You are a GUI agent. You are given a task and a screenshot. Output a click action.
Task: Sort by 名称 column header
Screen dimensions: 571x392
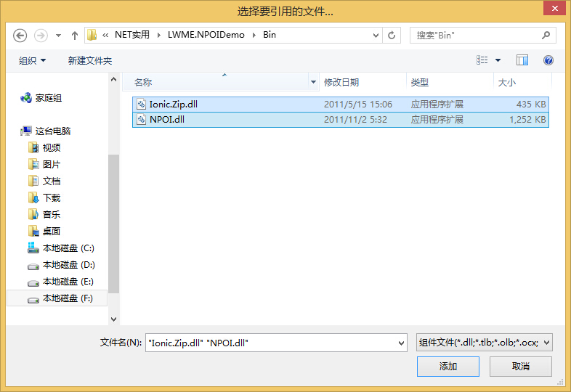(216, 82)
